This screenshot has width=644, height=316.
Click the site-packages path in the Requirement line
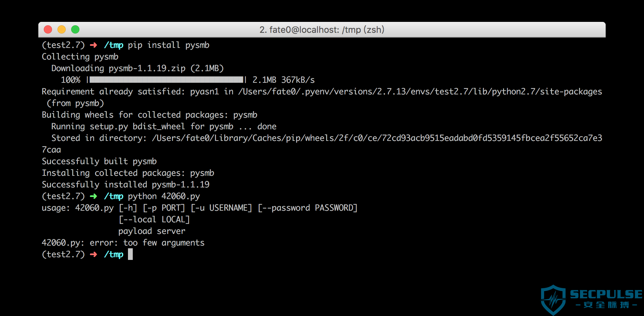420,92
